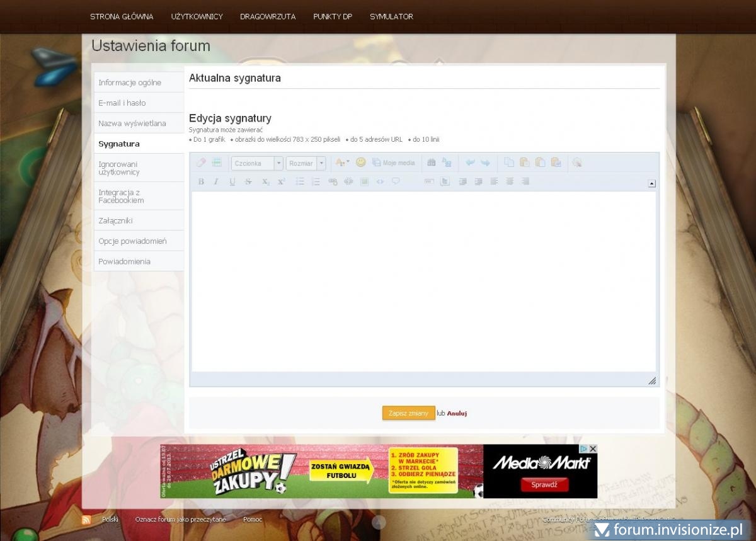Click the Zapisz zmiany button

point(408,413)
